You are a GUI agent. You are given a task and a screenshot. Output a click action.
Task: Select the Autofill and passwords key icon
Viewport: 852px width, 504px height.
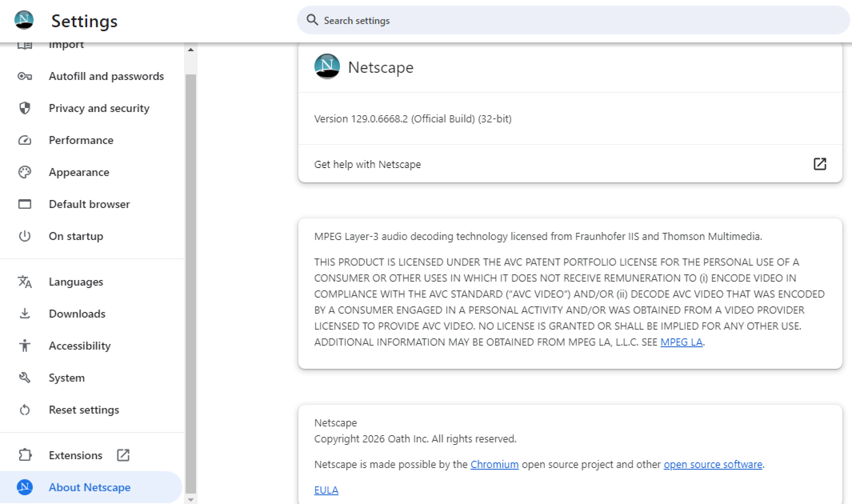coord(25,76)
